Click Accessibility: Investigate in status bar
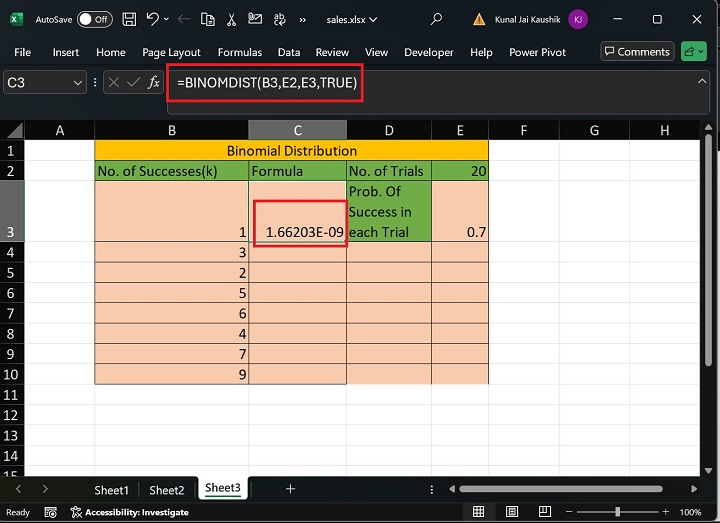720x523 pixels. pyautogui.click(x=130, y=512)
